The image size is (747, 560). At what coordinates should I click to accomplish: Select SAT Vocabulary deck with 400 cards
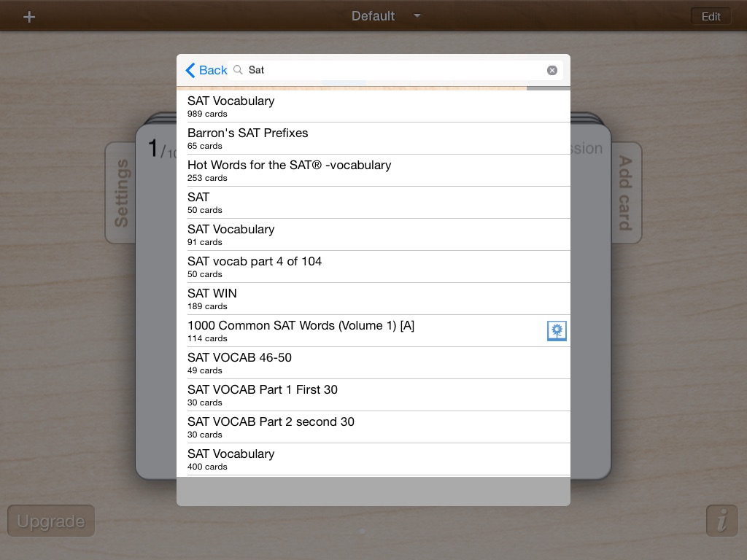click(373, 459)
